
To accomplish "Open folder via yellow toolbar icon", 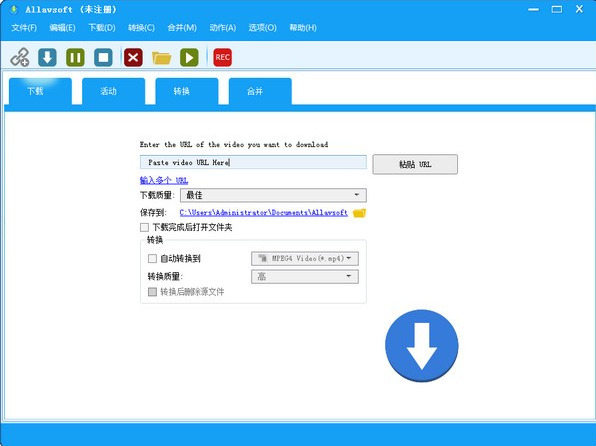I will [x=161, y=58].
